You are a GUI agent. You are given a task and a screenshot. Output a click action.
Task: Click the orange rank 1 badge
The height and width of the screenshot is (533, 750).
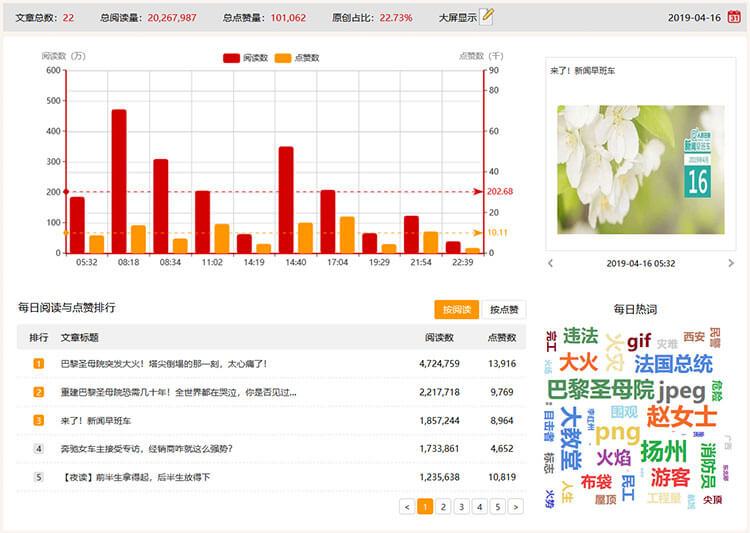coord(39,364)
